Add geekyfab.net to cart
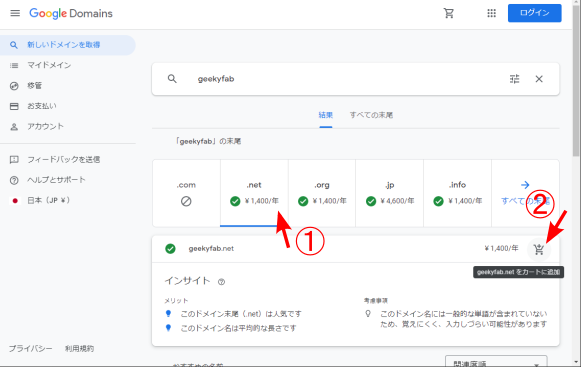The image size is (581, 367). coord(539,249)
